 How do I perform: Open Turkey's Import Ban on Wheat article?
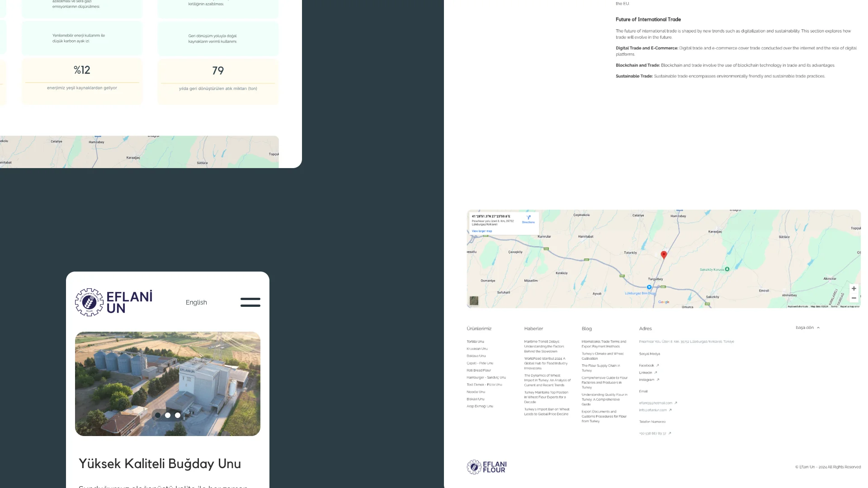pos(547,412)
